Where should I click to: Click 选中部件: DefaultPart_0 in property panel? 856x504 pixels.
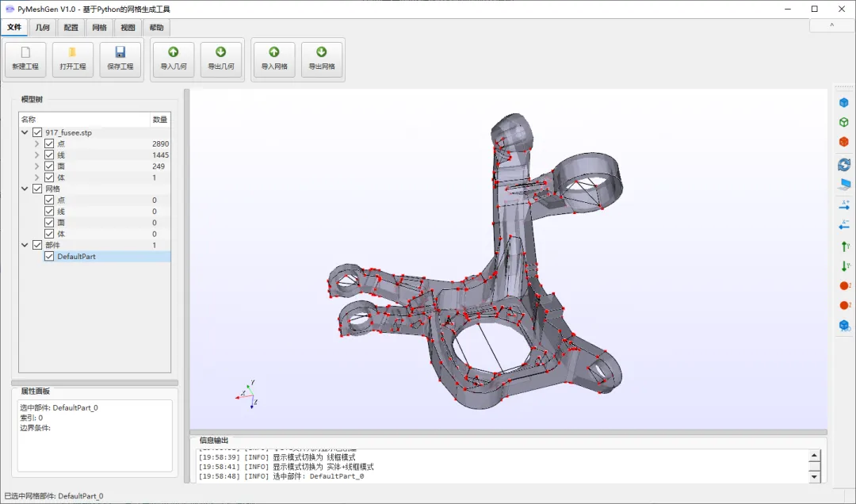coord(59,407)
